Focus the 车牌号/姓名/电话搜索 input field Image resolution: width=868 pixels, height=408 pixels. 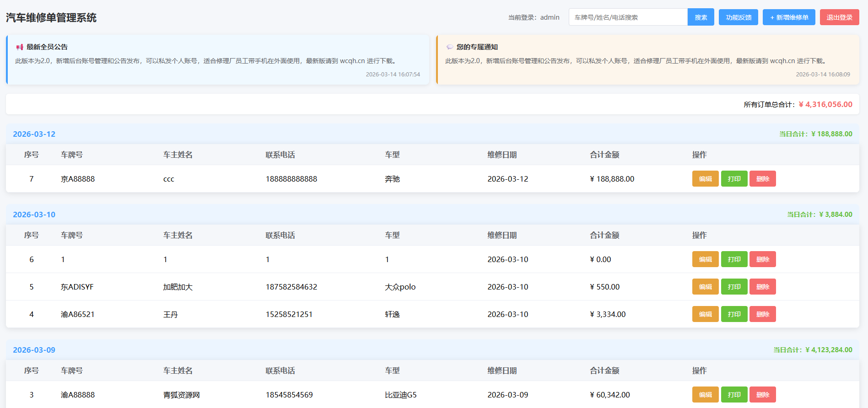[628, 17]
